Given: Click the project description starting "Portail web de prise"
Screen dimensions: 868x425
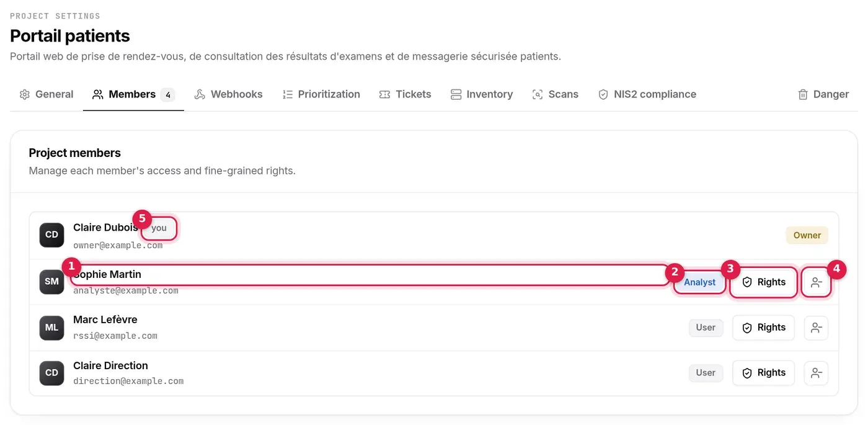Looking at the screenshot, I should pos(285,56).
